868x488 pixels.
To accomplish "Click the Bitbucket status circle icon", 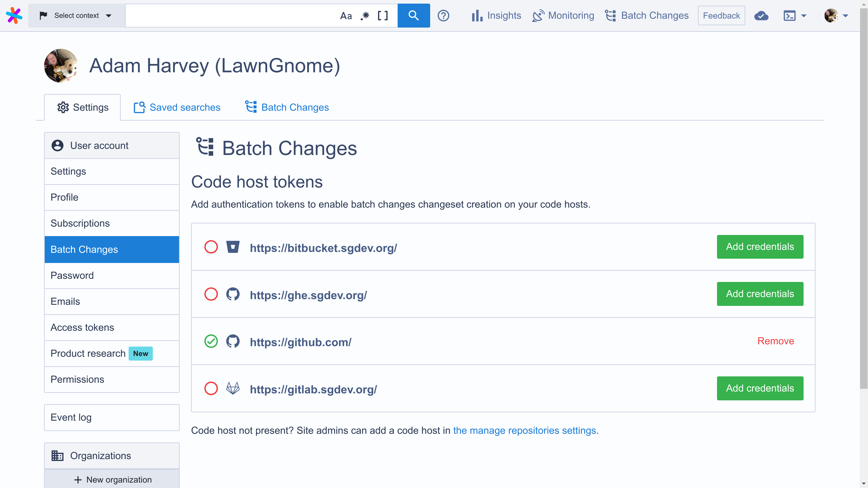I will [x=211, y=247].
